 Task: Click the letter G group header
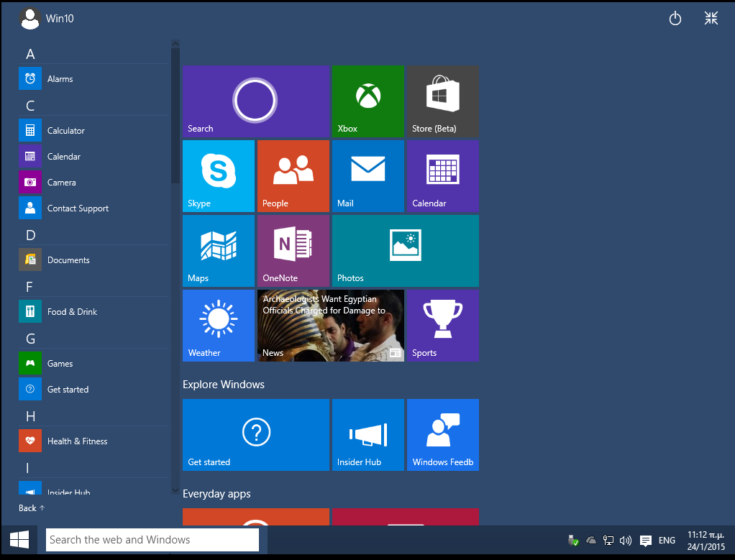pos(30,339)
